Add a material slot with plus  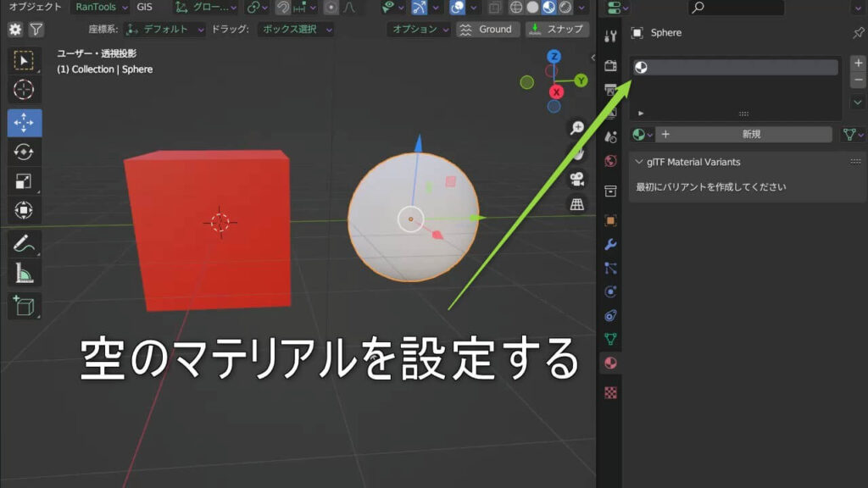pyautogui.click(x=858, y=63)
